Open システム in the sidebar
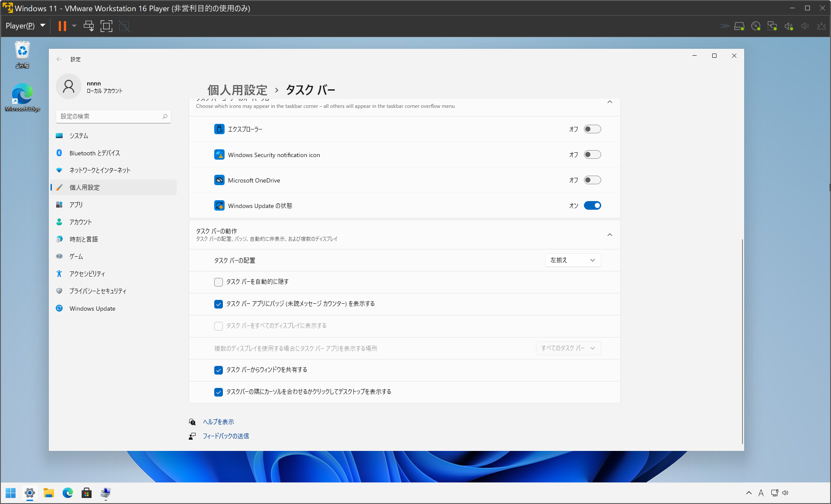Viewport: 831px width, 504px height. (x=114, y=135)
